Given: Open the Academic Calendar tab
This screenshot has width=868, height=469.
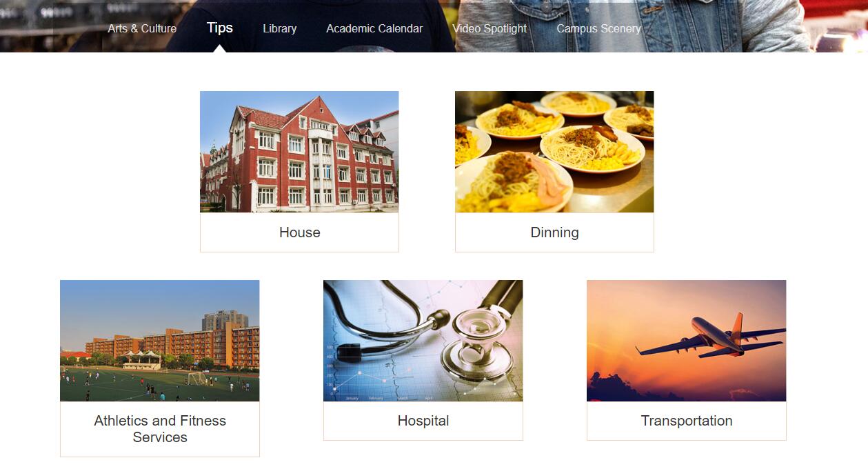Looking at the screenshot, I should pos(374,28).
